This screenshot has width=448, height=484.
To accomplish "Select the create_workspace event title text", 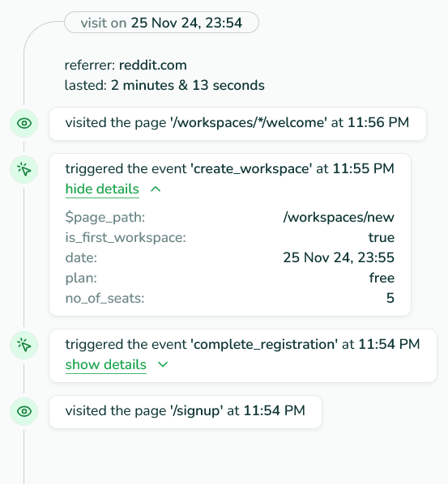I will [x=229, y=169].
